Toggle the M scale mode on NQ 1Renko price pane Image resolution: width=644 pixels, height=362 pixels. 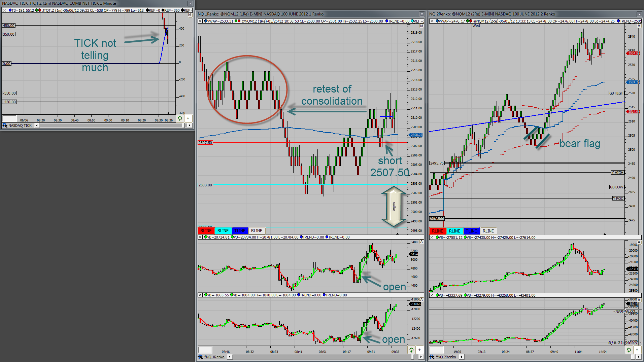(421, 26)
